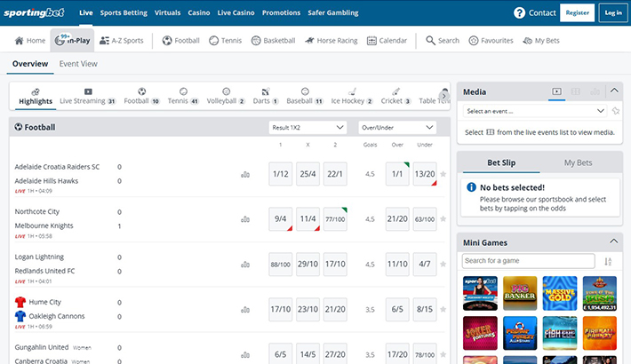
Task: Switch to My Bets tab in bet slip
Action: click(578, 162)
